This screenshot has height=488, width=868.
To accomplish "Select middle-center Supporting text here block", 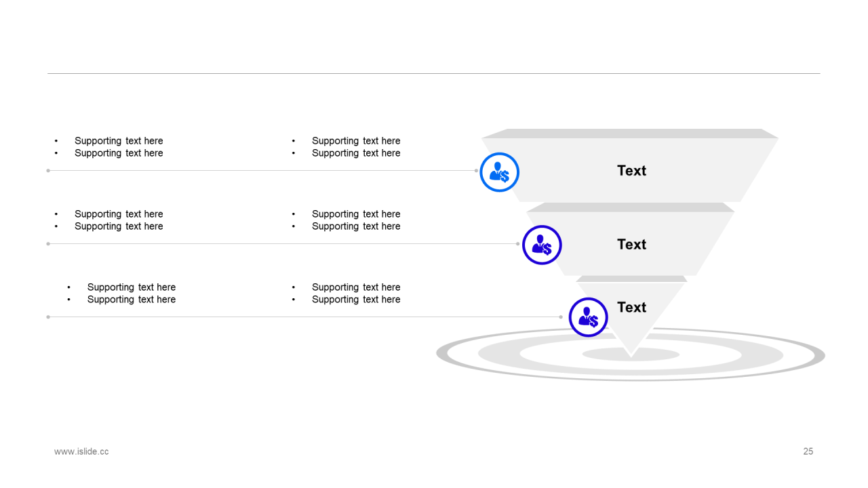I will tap(356, 220).
